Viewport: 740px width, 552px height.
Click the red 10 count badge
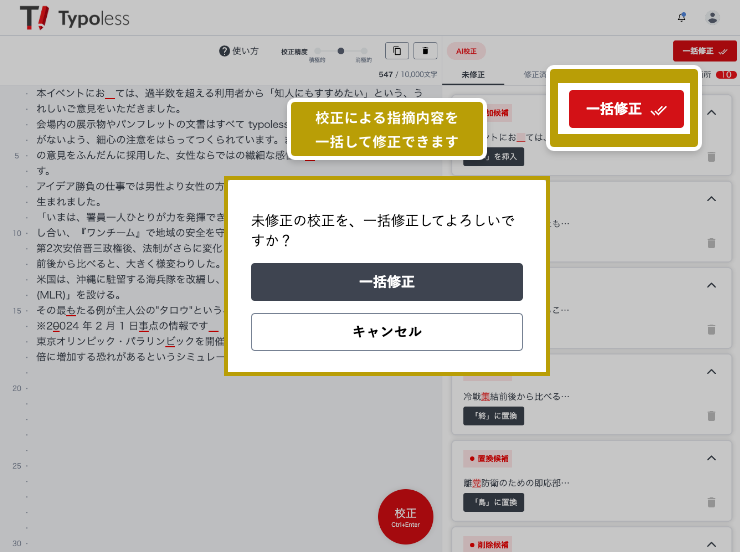(x=726, y=75)
